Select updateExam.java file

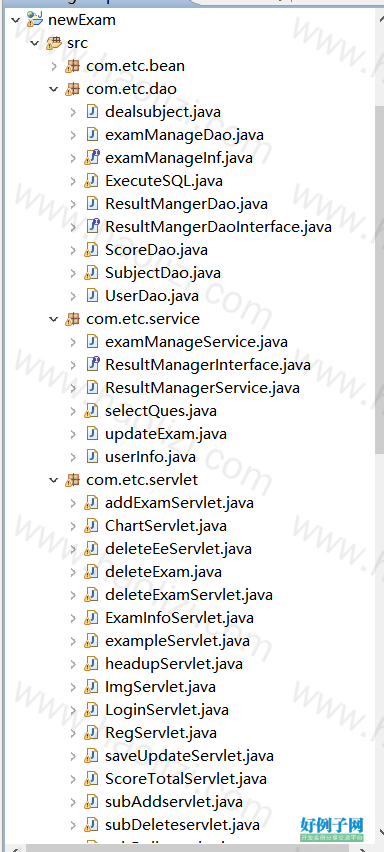click(x=166, y=434)
